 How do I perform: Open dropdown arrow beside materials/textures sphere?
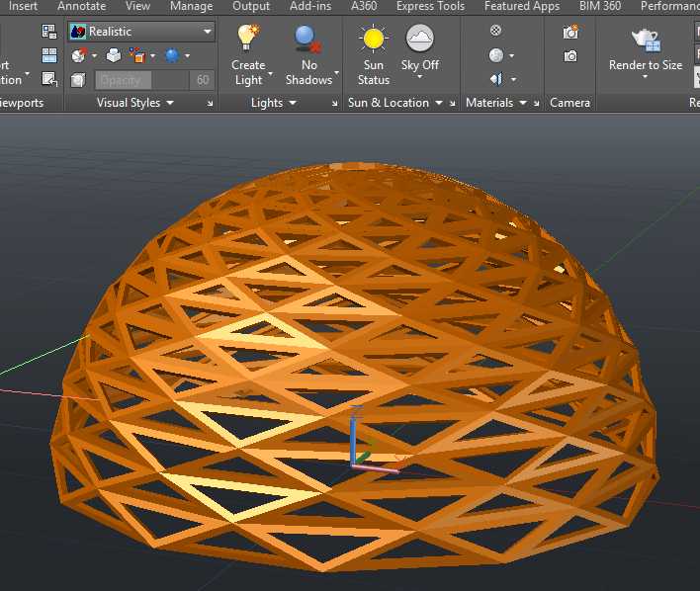(511, 55)
